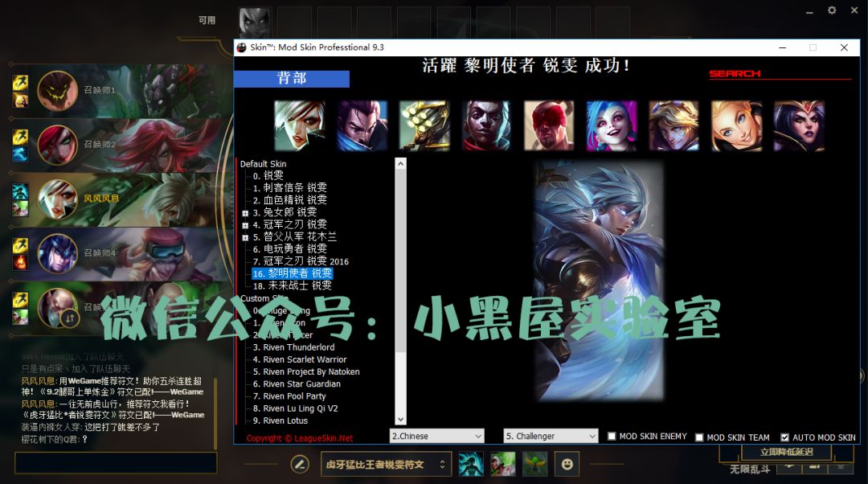The width and height of the screenshot is (868, 484).
Task: Click the blue 背部 button
Action: click(292, 79)
